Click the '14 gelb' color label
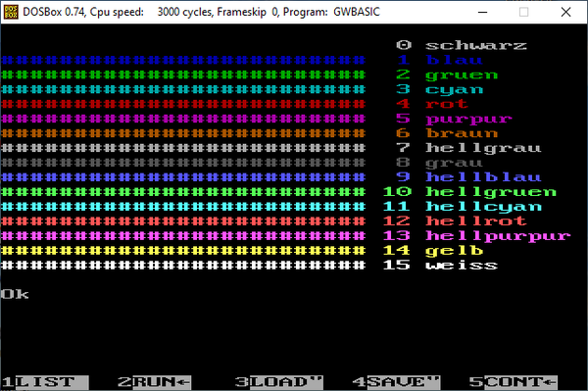 coord(433,250)
